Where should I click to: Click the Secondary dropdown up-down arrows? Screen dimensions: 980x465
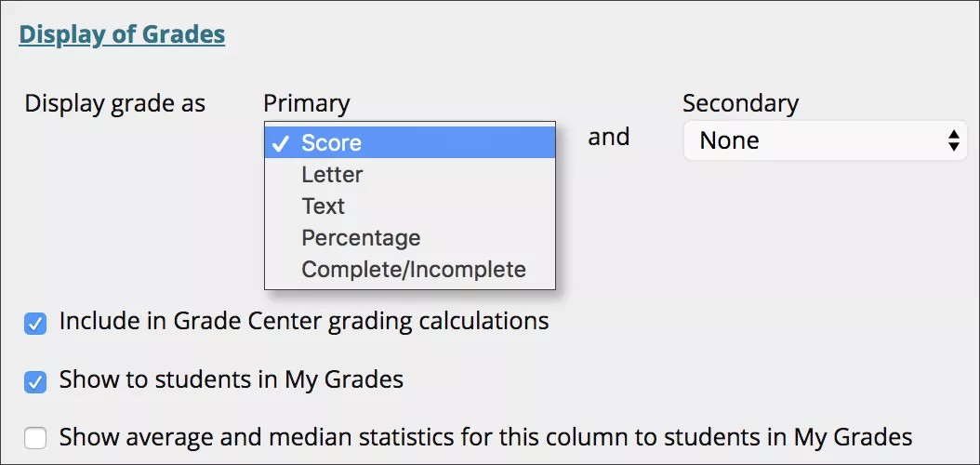click(953, 140)
